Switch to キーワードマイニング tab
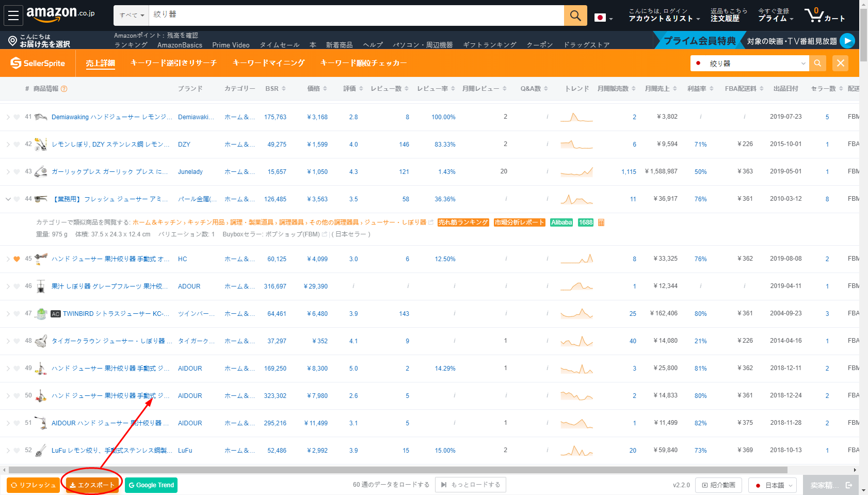This screenshot has width=868, height=495. [x=268, y=63]
